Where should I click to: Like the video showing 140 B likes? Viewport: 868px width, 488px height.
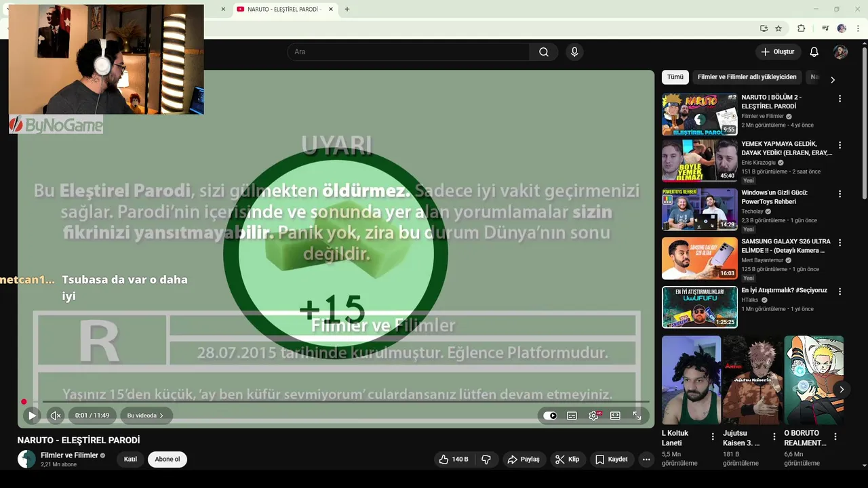[x=453, y=459]
